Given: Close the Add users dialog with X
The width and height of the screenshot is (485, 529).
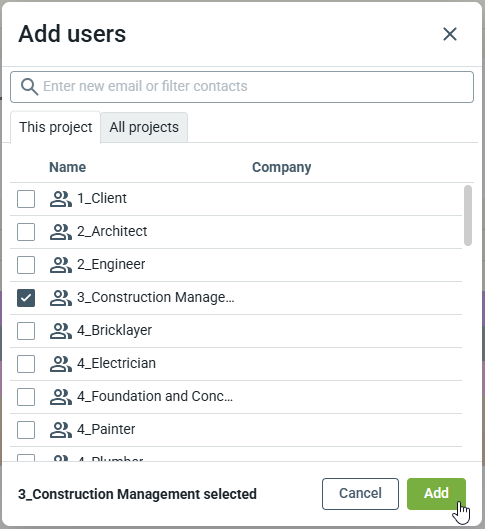Looking at the screenshot, I should [x=450, y=34].
